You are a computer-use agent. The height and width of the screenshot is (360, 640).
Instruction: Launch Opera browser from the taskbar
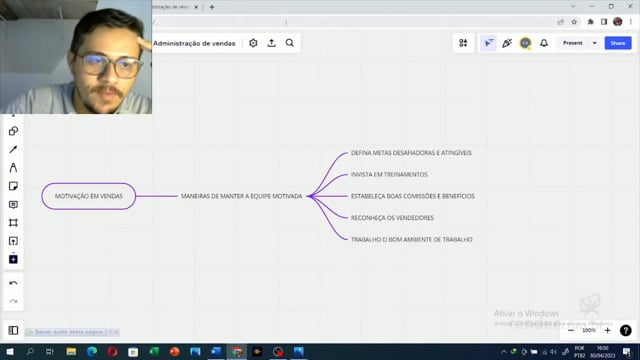coord(113,351)
